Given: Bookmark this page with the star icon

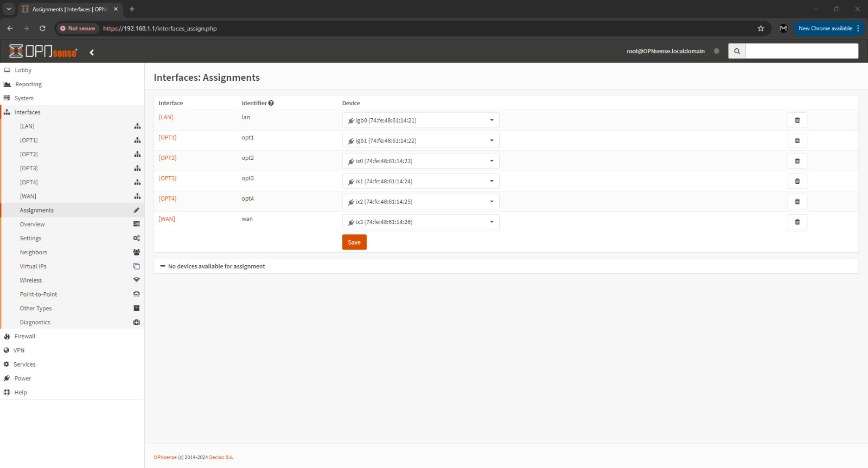Looking at the screenshot, I should [761, 28].
